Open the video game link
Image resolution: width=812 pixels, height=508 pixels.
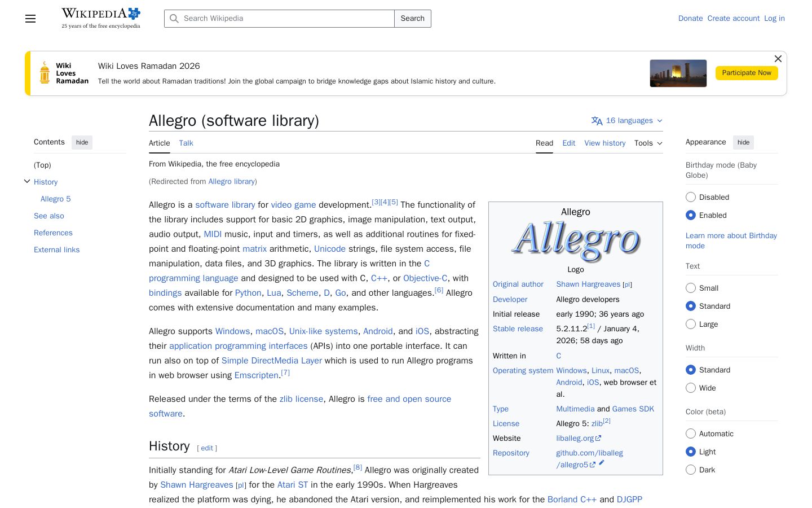pyautogui.click(x=293, y=205)
